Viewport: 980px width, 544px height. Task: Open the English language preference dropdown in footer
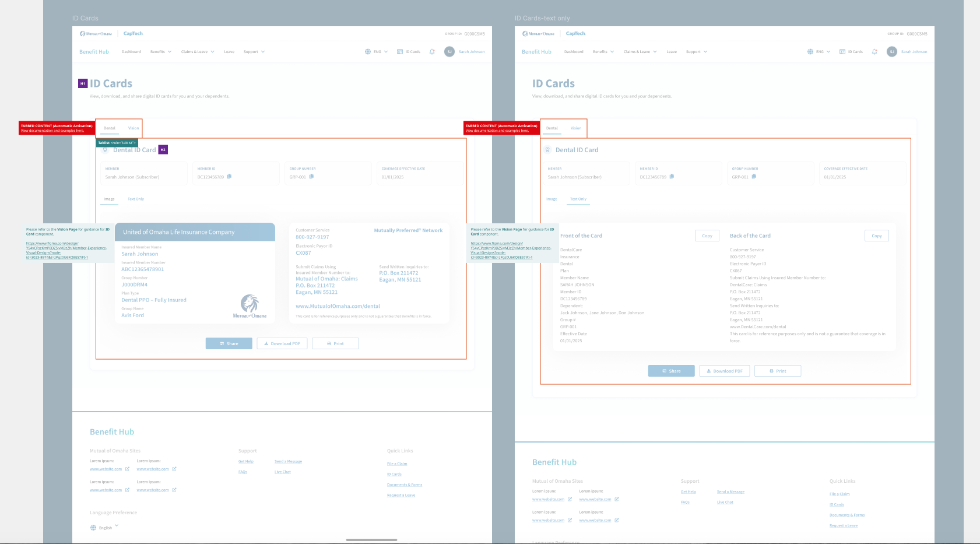pyautogui.click(x=109, y=528)
